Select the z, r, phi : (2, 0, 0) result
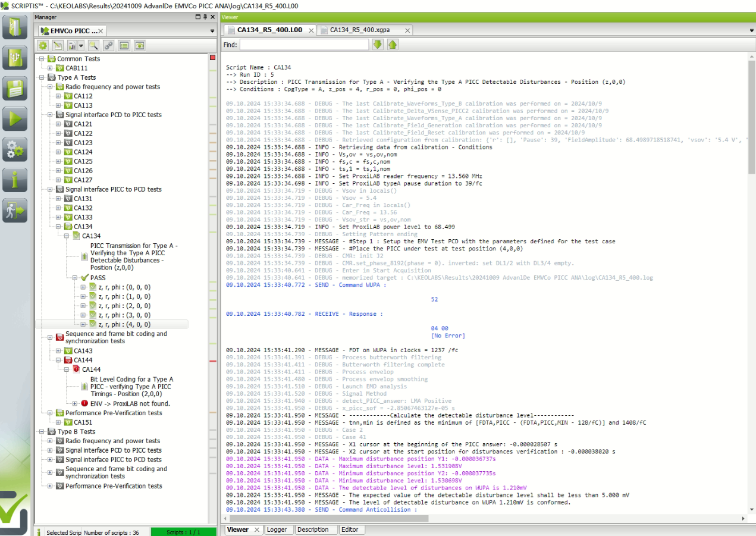 tap(124, 306)
